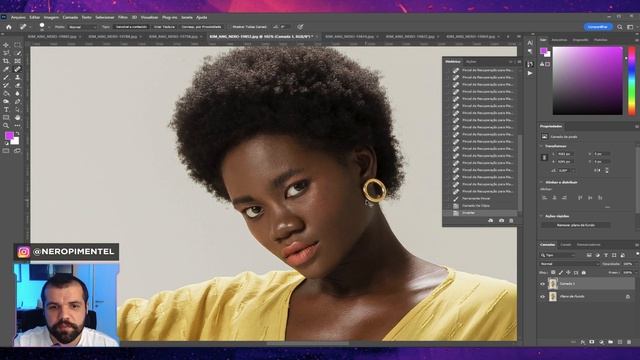Select the Horizontal Type tool
This screenshot has height=360, width=640.
(6, 109)
